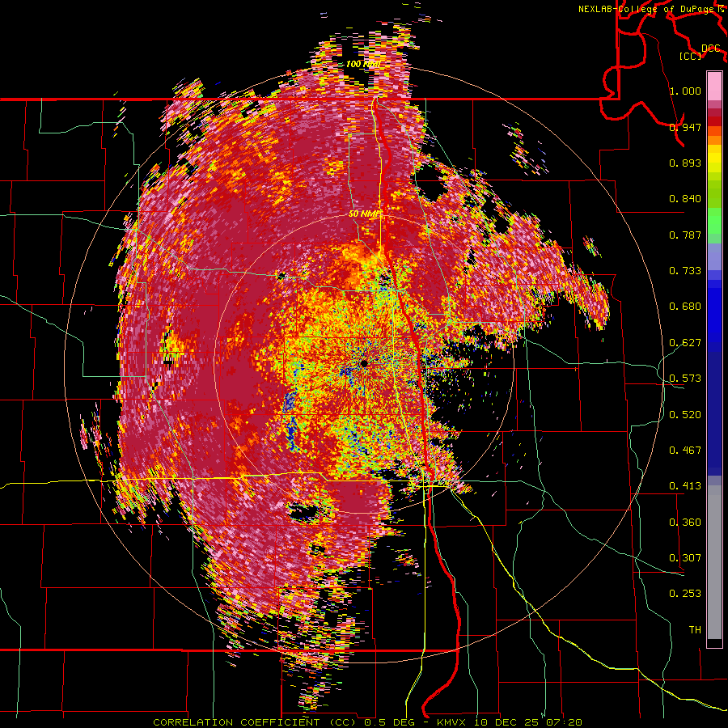Click the 1.000 color scale value

[x=685, y=91]
